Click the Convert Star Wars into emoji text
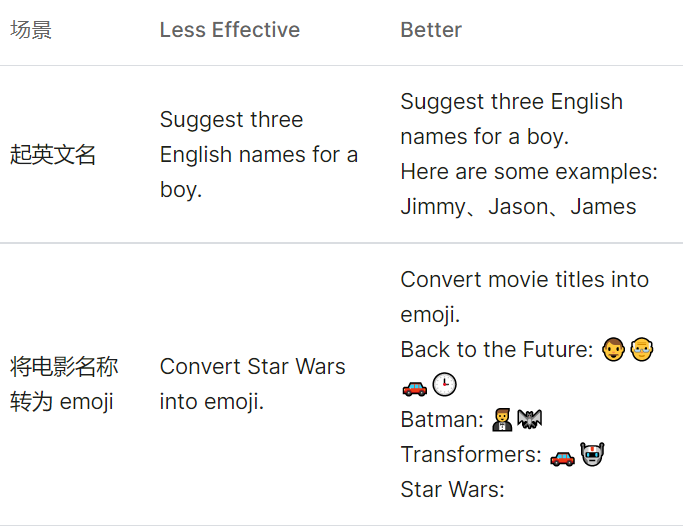 pyautogui.click(x=252, y=384)
